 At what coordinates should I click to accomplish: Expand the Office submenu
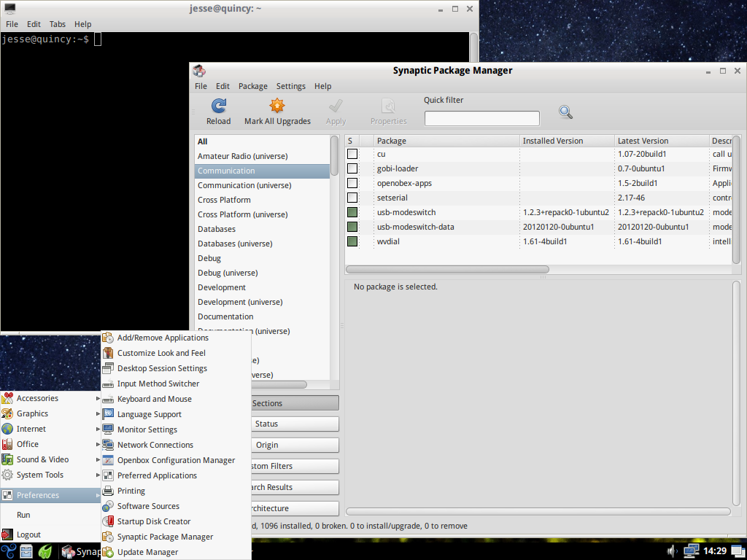coord(50,444)
